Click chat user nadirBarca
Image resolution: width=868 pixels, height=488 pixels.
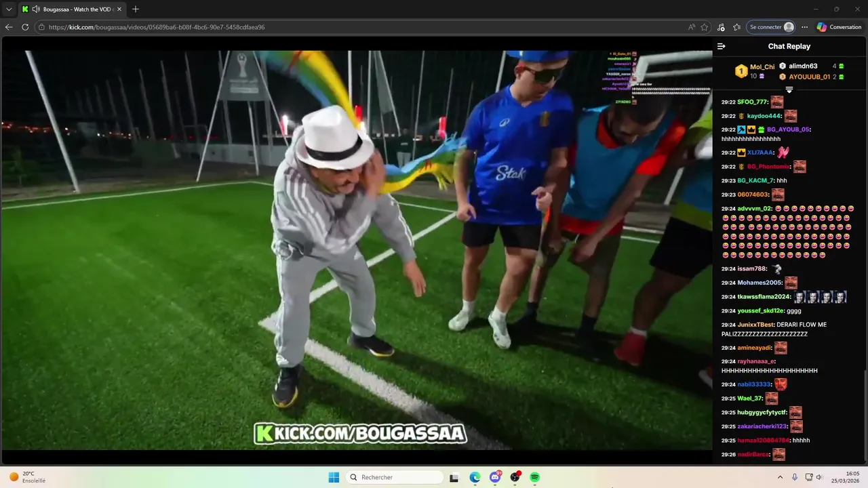tap(753, 454)
